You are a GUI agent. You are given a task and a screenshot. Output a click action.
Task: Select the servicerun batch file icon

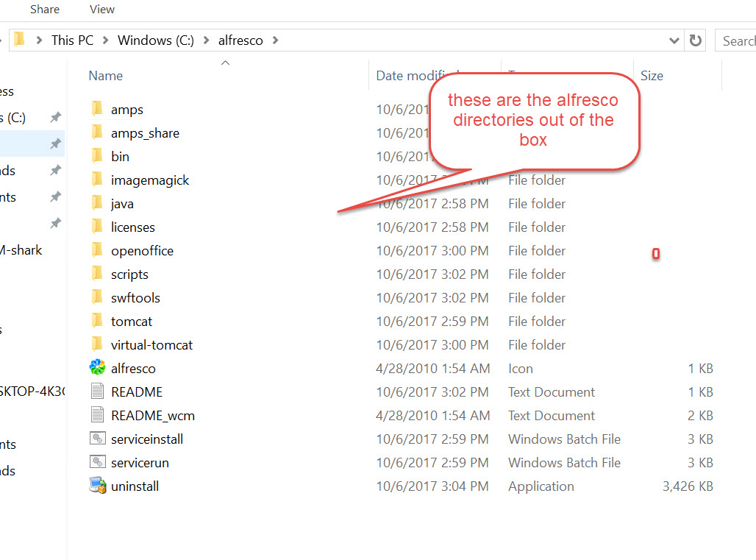coord(97,462)
